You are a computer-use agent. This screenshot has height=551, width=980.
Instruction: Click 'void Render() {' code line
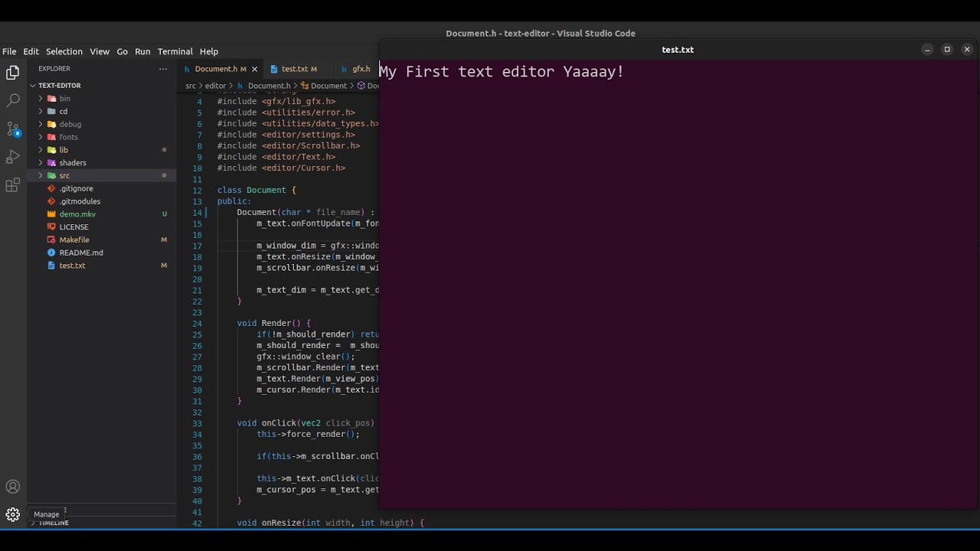click(274, 324)
